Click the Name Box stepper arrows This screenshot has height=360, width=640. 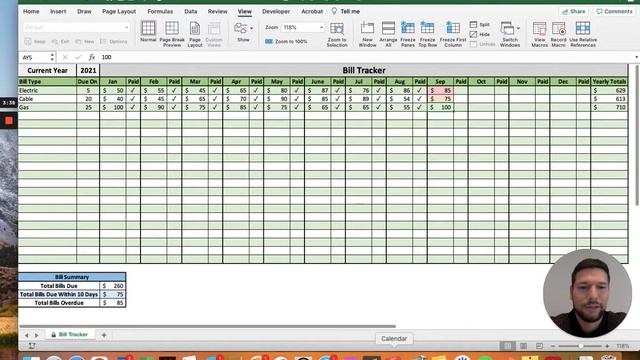(52, 57)
